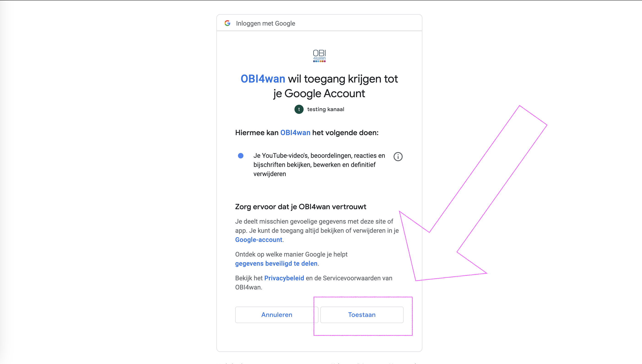Click the 'Inloggen met Google' header text
This screenshot has height=364, width=642.
point(265,24)
